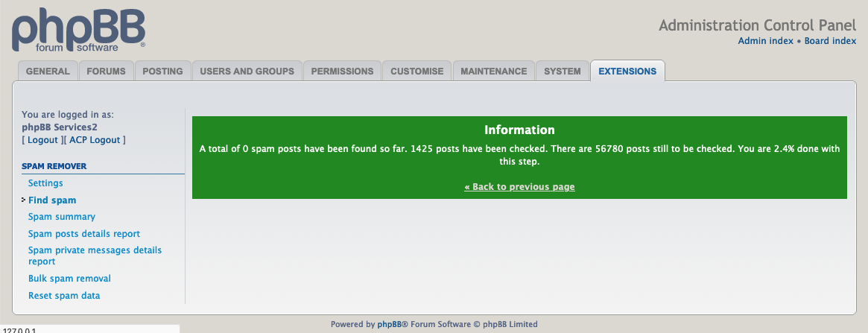Click the Logout link
The height and width of the screenshot is (333, 868).
(x=42, y=140)
